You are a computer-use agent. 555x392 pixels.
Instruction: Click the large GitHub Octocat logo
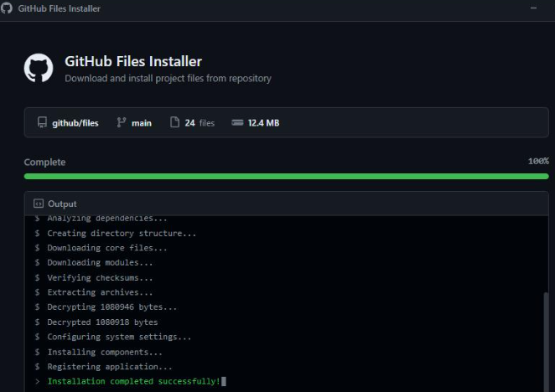39,68
